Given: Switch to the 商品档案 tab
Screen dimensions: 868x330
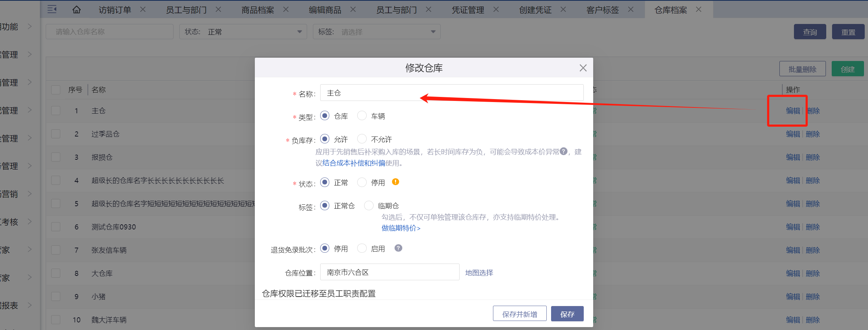Looking at the screenshot, I should coord(258,10).
